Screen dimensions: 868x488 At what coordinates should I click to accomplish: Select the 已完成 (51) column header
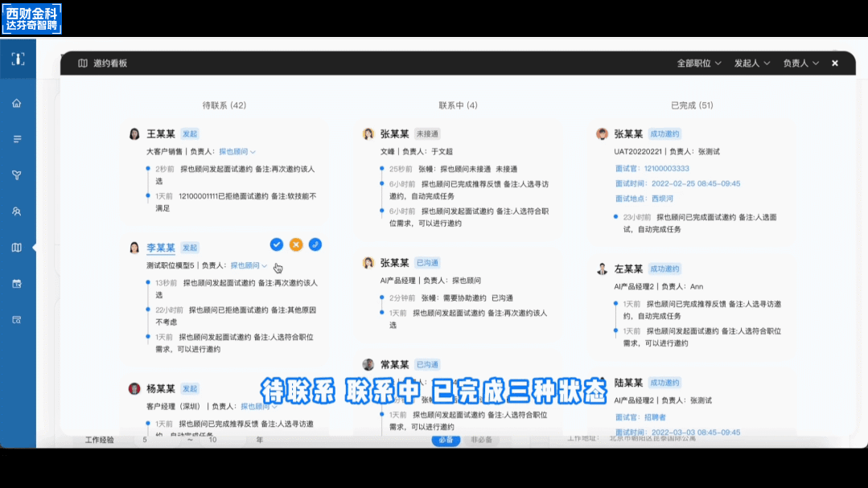coord(692,105)
